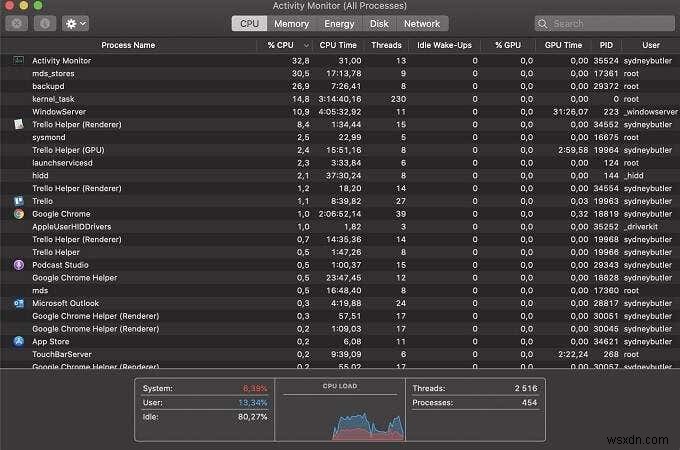Select the backupd process

(x=340, y=86)
